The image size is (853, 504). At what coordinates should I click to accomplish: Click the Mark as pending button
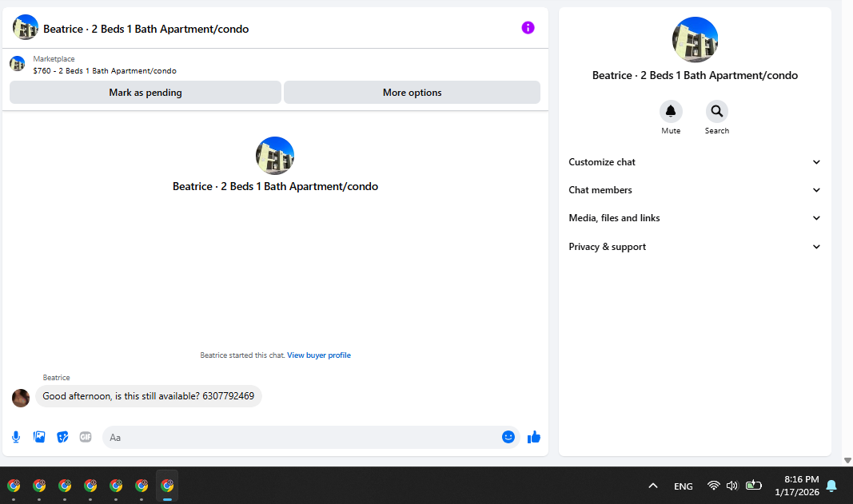pos(145,93)
